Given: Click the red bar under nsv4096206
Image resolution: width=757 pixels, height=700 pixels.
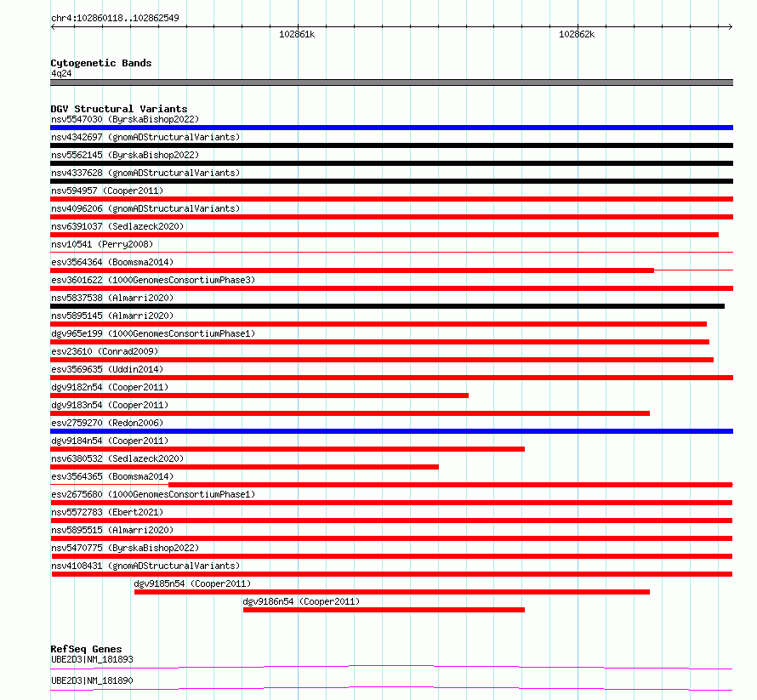Looking at the screenshot, I should click(x=391, y=217).
